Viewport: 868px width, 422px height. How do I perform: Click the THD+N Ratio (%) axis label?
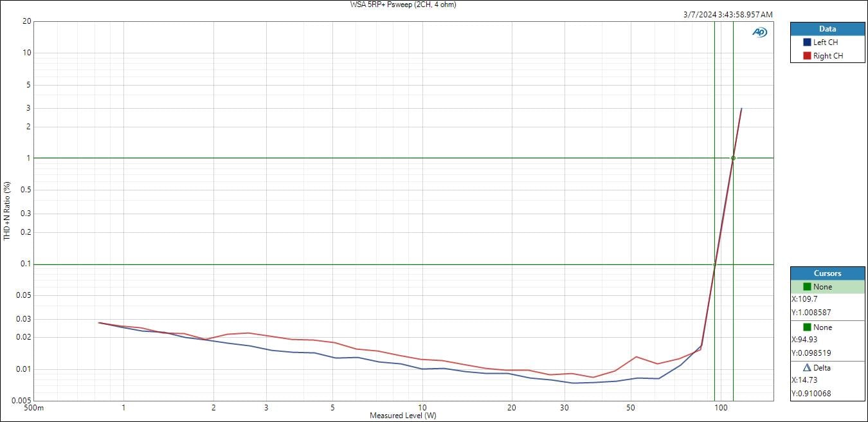point(7,210)
